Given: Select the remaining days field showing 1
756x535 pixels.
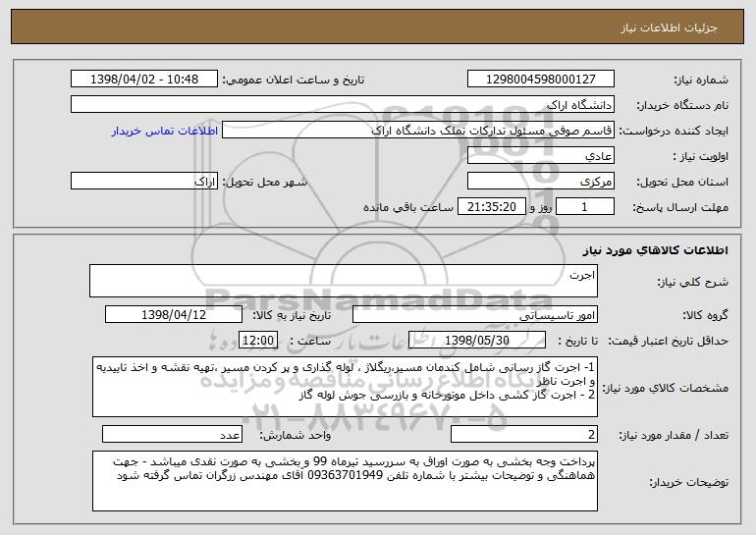Looking at the screenshot, I should (585, 206).
